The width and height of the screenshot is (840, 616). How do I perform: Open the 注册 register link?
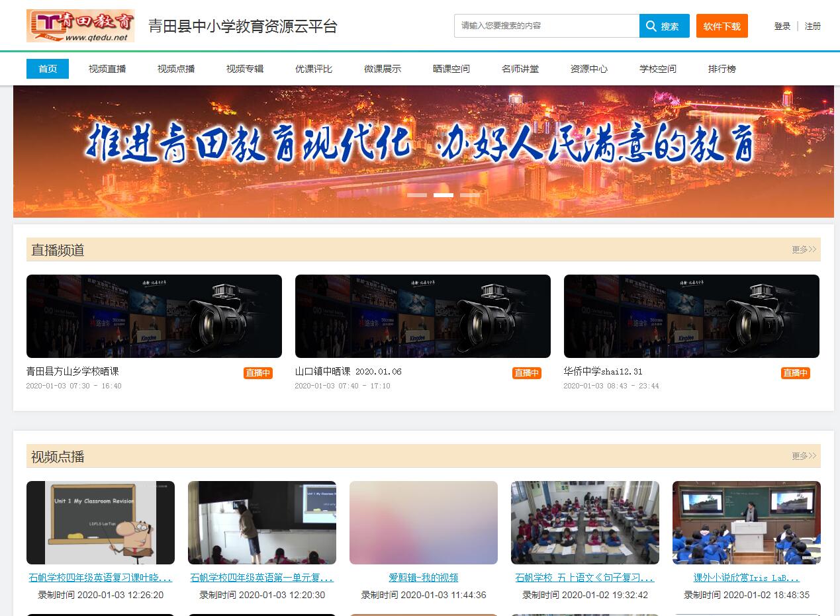[x=812, y=26]
